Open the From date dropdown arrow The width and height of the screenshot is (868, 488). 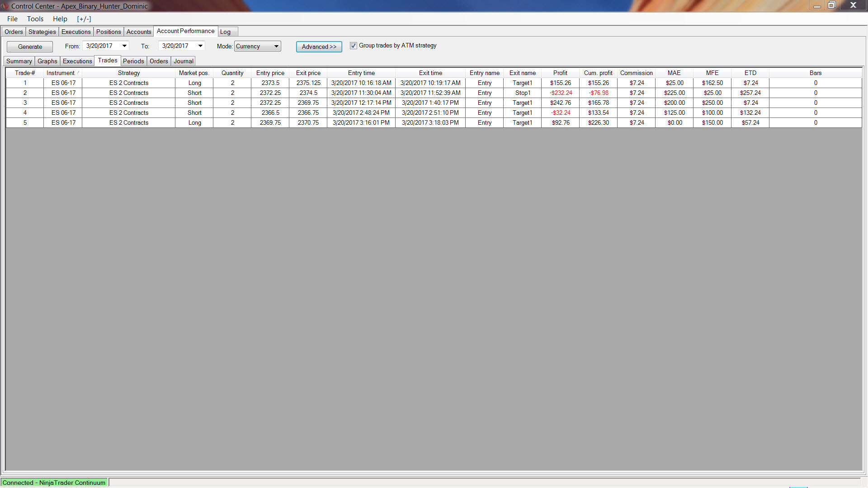tap(124, 46)
